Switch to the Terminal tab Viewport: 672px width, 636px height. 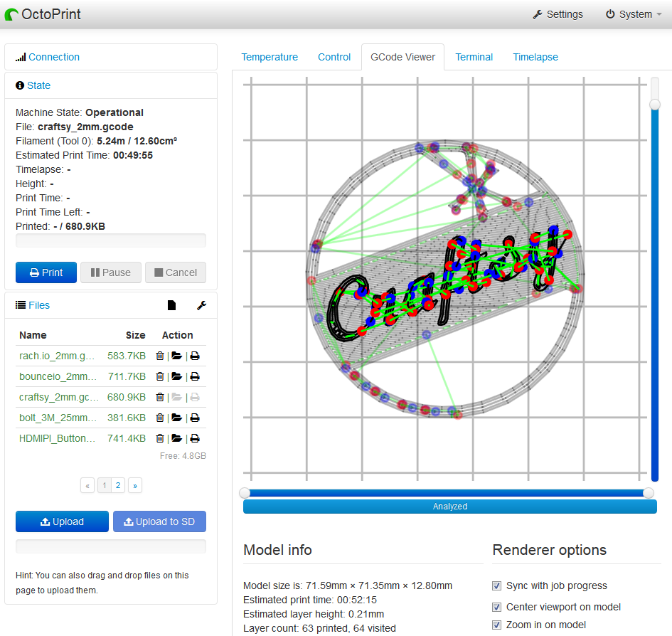(474, 57)
